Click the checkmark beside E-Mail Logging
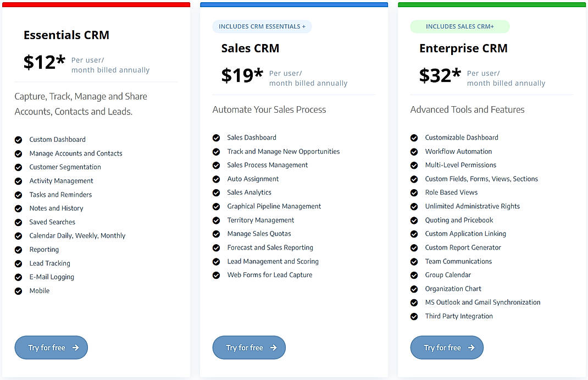The height and width of the screenshot is (380, 588). 18,277
